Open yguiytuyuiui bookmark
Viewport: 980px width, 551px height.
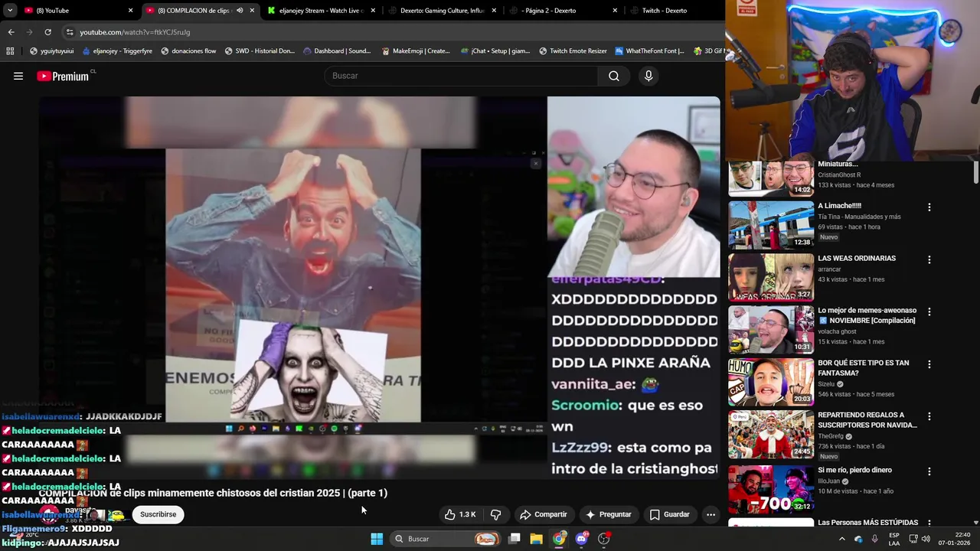point(51,51)
